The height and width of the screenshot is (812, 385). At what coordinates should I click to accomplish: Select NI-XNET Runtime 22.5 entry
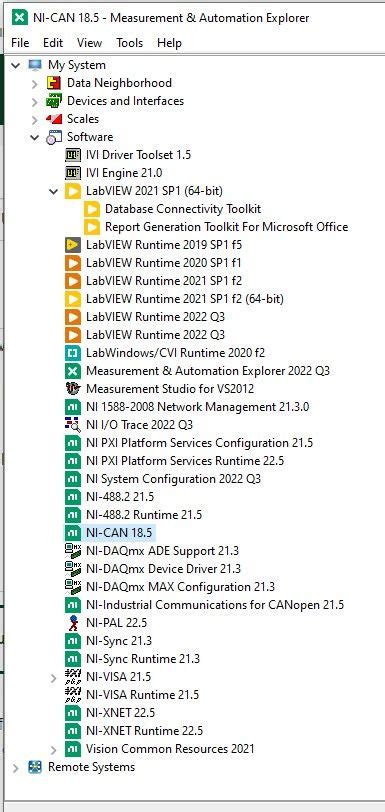(144, 731)
